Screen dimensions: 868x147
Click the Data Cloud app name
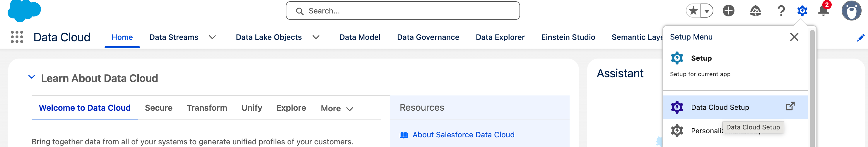(62, 37)
